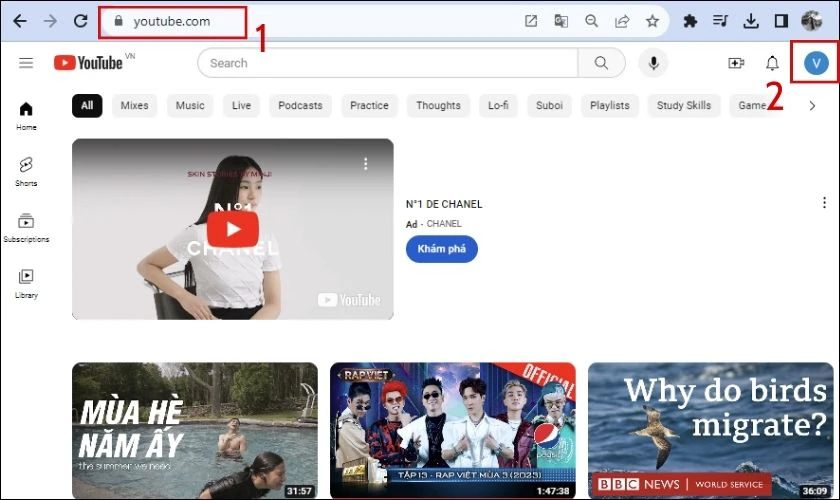The width and height of the screenshot is (840, 500).
Task: Open Subscriptions in the sidebar
Action: pos(26,228)
